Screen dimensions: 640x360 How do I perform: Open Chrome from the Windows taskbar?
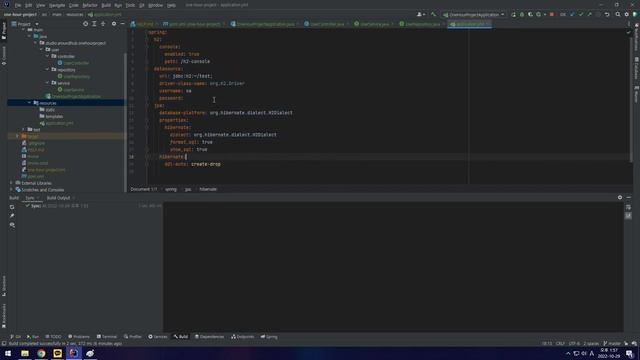(41, 353)
